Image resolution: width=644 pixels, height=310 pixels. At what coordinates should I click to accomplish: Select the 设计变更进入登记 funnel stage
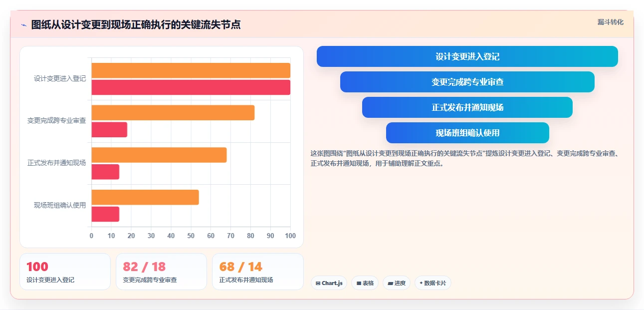(x=467, y=56)
